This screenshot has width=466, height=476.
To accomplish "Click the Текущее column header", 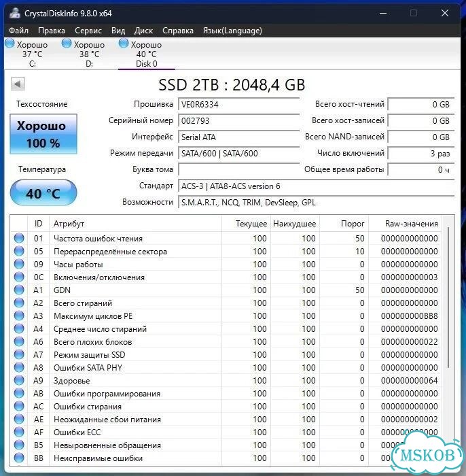I will (x=246, y=224).
